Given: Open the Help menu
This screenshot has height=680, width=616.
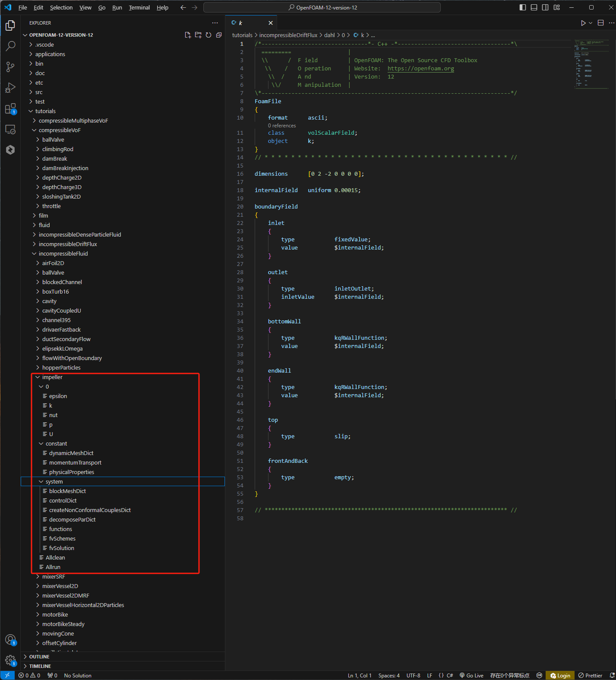Looking at the screenshot, I should point(163,7).
